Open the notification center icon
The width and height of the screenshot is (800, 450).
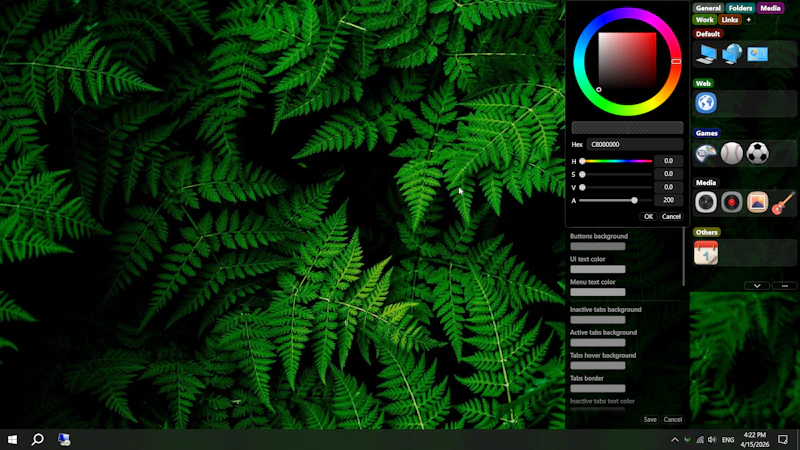tap(783, 439)
